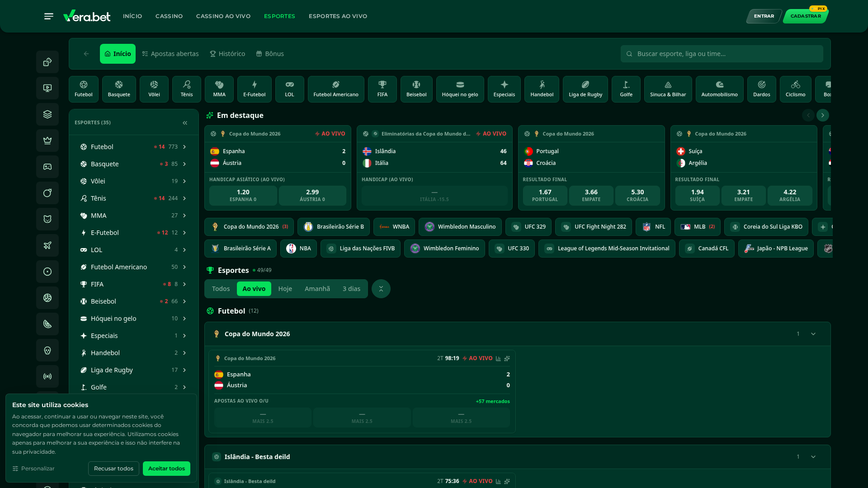Collapse the Esportes (35) sidebar panel
Image resolution: width=868 pixels, height=488 pixels.
coord(185,123)
